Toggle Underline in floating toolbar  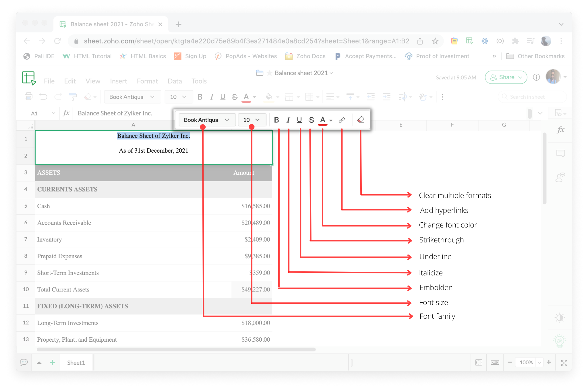[x=299, y=120]
